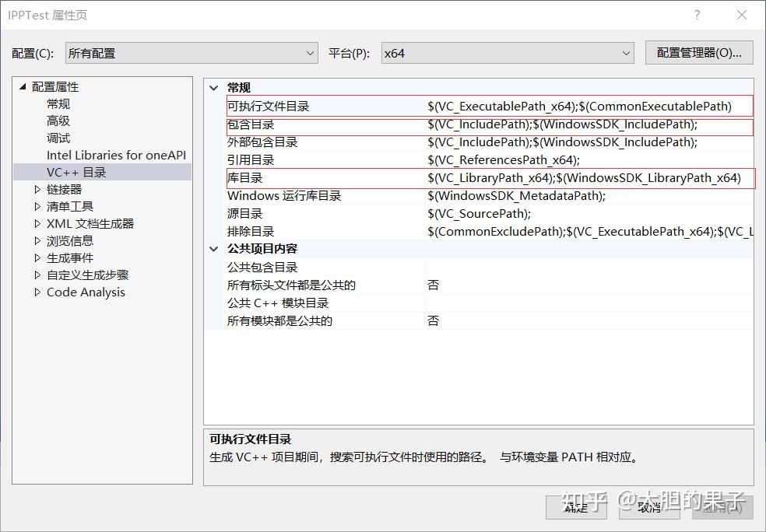
Task: Expand the XML 文档生成器 node
Action: (36, 223)
